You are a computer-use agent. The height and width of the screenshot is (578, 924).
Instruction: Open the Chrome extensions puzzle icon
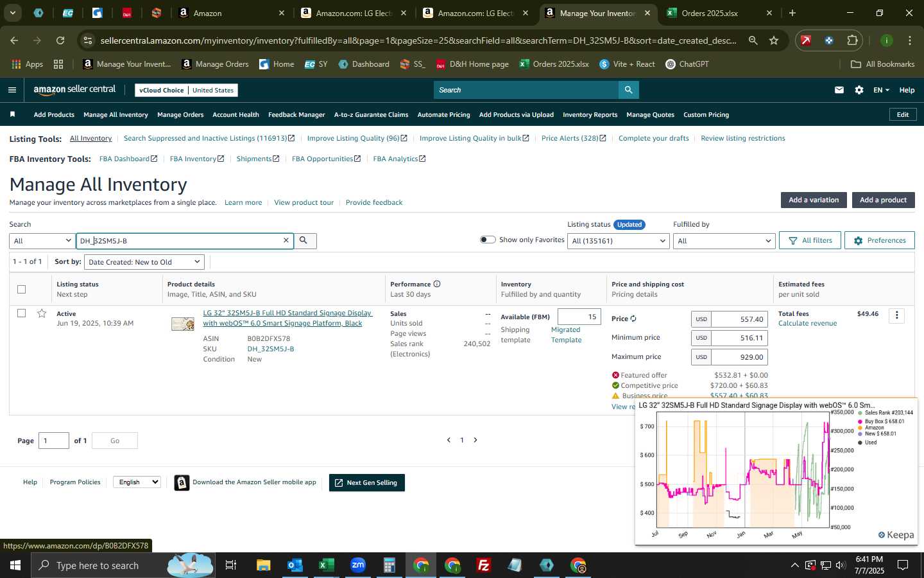point(852,40)
